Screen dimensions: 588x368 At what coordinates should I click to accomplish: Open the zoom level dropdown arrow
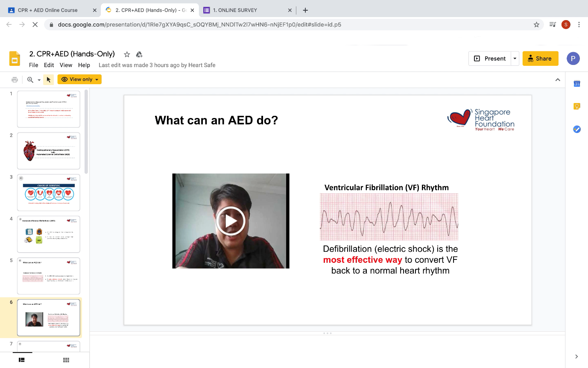[39, 80]
